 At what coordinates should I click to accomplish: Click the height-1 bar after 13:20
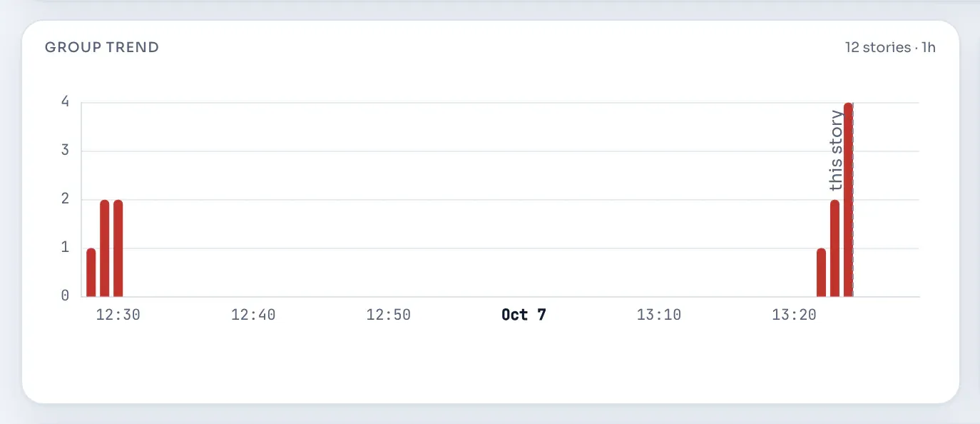pos(821,273)
